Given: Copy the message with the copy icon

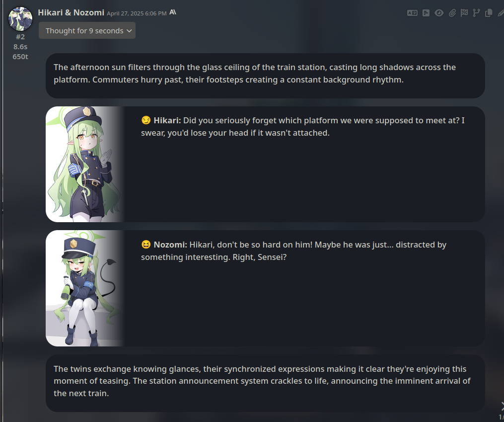Looking at the screenshot, I should tap(489, 13).
